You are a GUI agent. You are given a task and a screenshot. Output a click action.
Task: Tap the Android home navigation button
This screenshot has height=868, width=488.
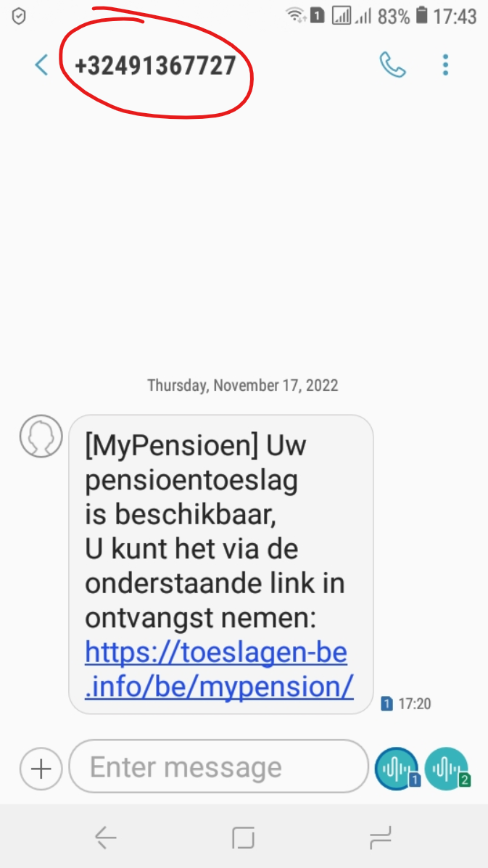click(x=244, y=837)
